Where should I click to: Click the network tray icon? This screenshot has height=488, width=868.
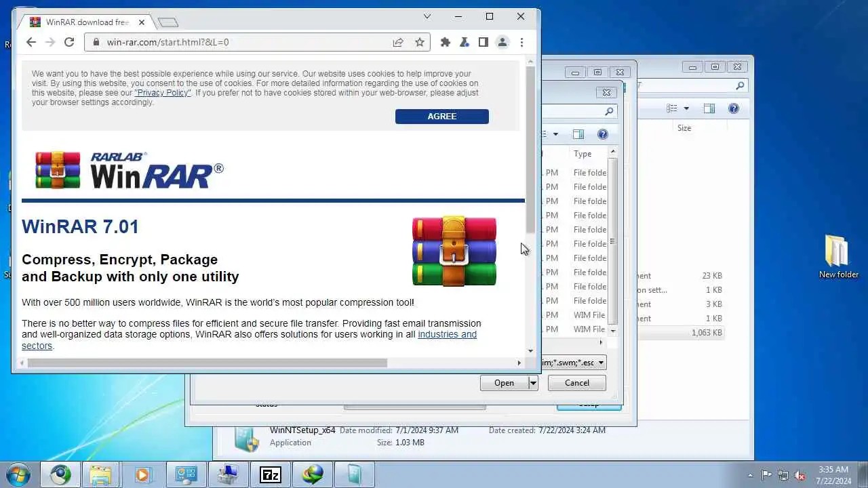(783, 475)
